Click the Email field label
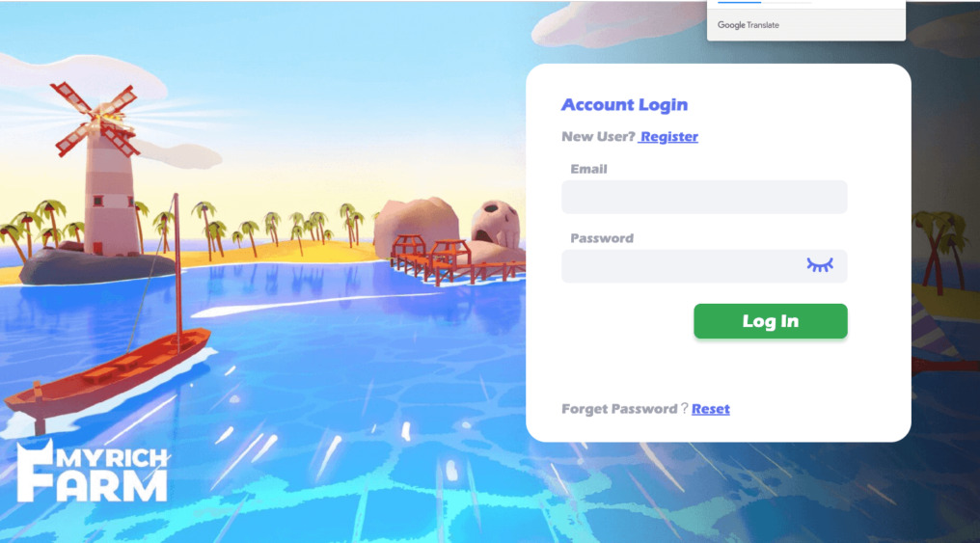Screen dimensions: 980x543 click(x=588, y=169)
